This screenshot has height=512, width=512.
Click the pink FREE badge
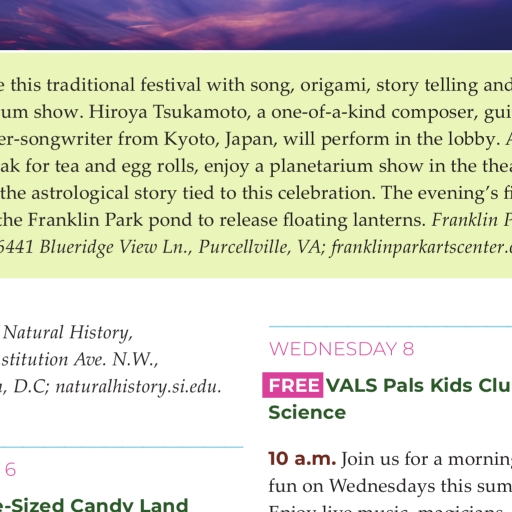[x=293, y=385]
